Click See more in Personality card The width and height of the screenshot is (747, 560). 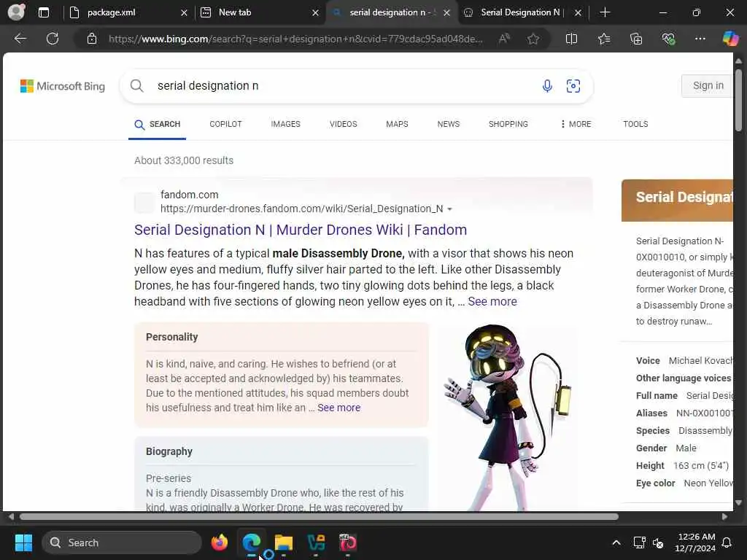click(338, 408)
